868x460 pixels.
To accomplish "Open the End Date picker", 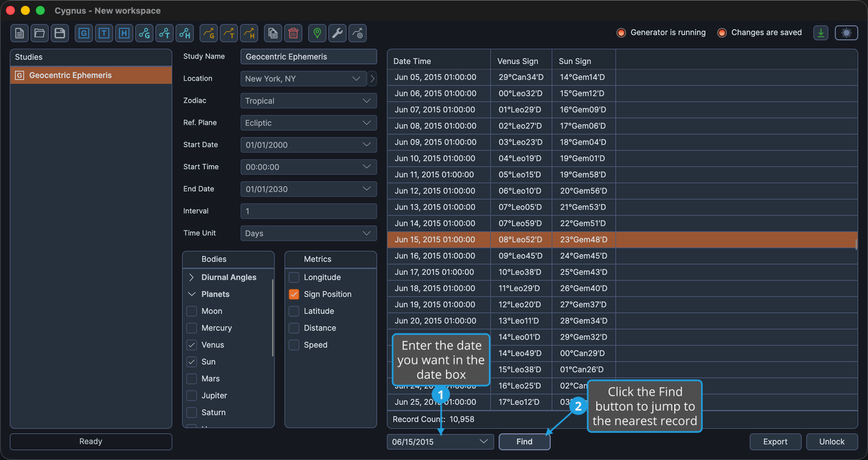I will 309,189.
